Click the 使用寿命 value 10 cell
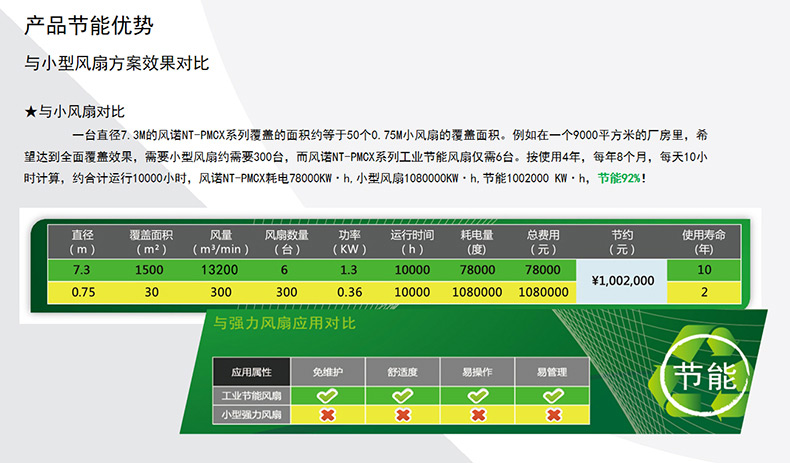The image size is (790, 463). tap(704, 270)
